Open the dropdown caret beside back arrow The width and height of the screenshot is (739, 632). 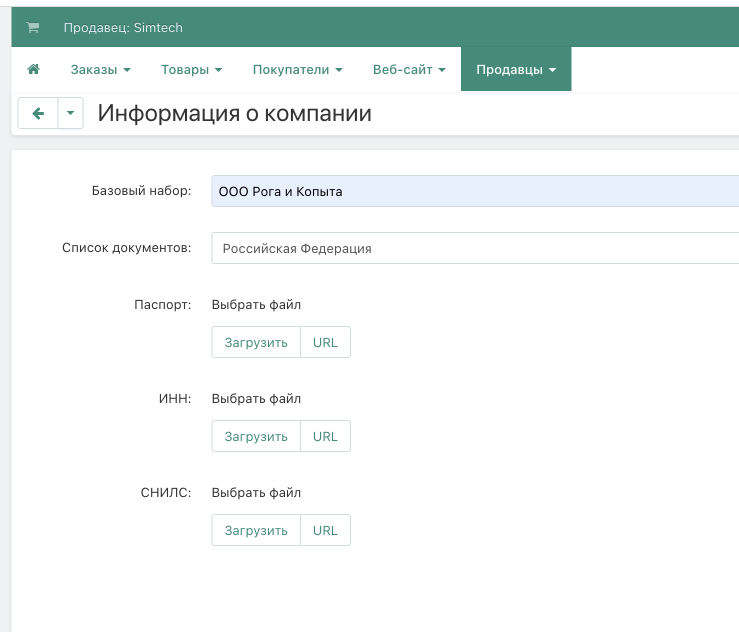(70, 114)
